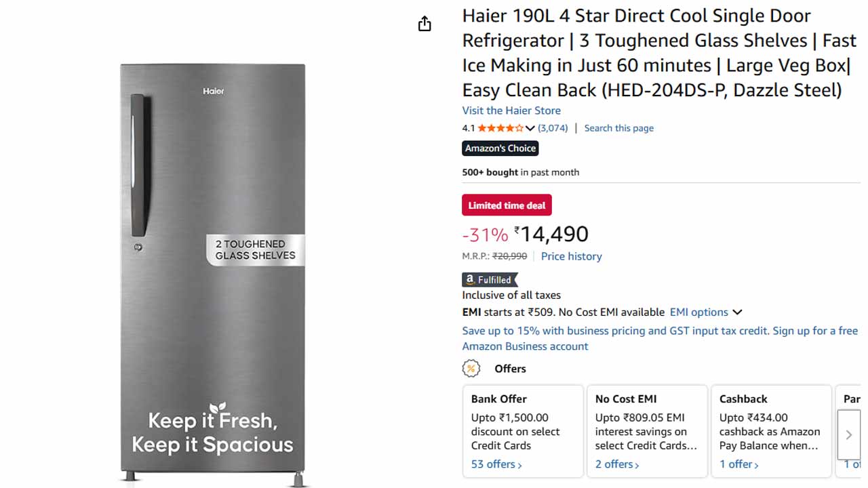The height and width of the screenshot is (488, 868).
Task: Click the share icon
Action: 424,23
